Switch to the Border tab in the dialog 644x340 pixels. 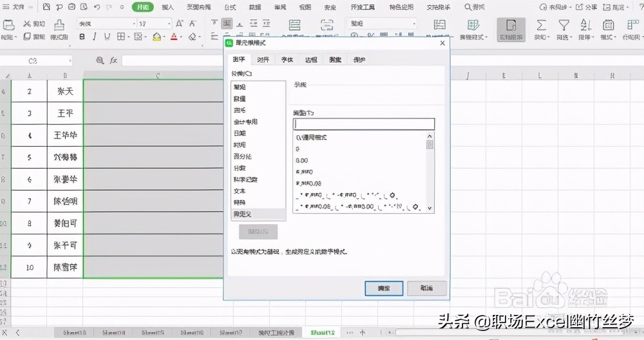pyautogui.click(x=311, y=59)
